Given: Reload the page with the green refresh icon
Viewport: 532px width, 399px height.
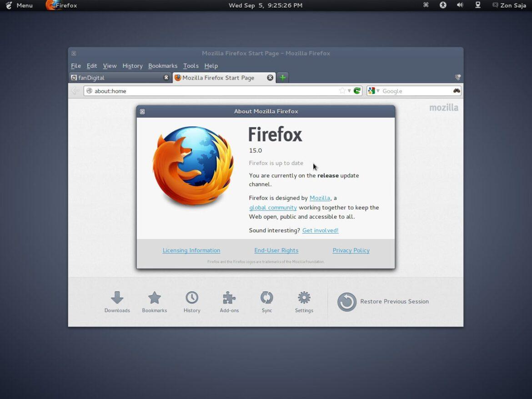Looking at the screenshot, I should 356,90.
